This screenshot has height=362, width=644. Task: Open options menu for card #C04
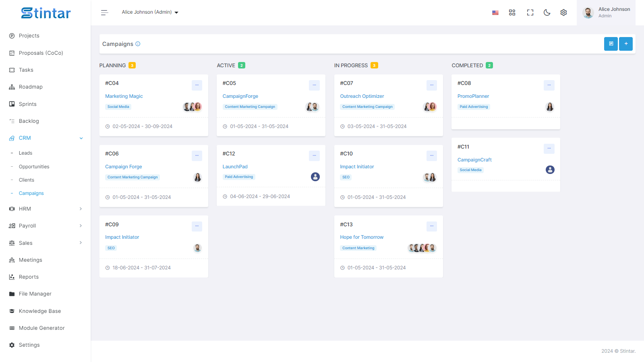click(197, 85)
